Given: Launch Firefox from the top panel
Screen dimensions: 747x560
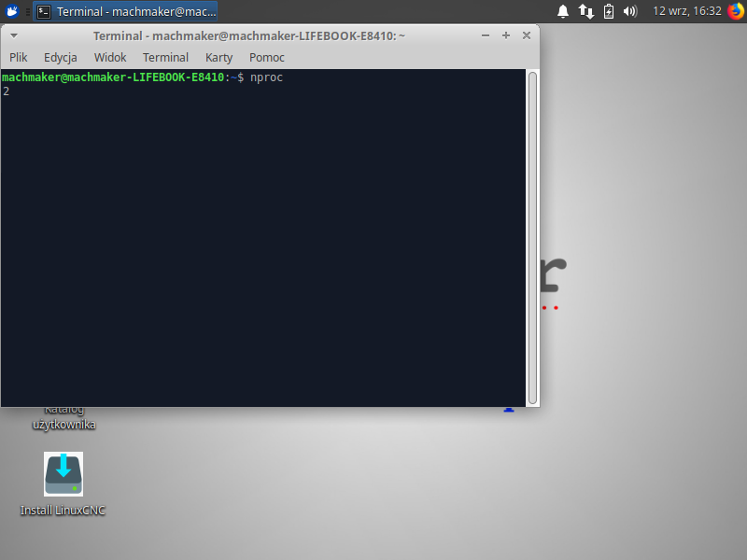Looking at the screenshot, I should click(x=735, y=11).
